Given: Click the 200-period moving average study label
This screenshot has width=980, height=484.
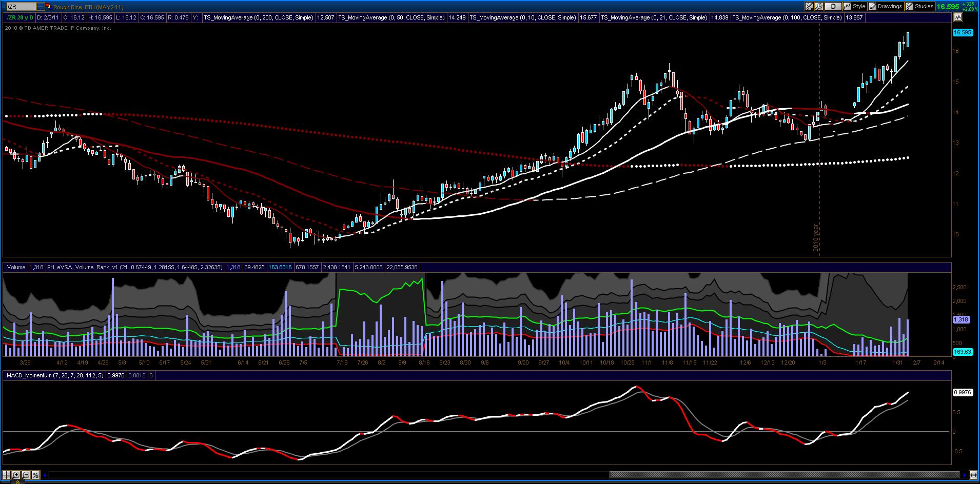Looking at the screenshot, I should (x=258, y=17).
